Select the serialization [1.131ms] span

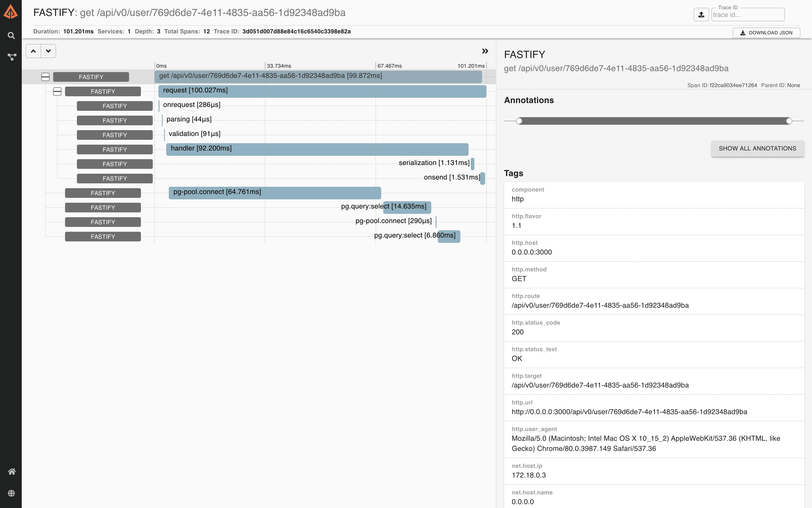(x=436, y=163)
